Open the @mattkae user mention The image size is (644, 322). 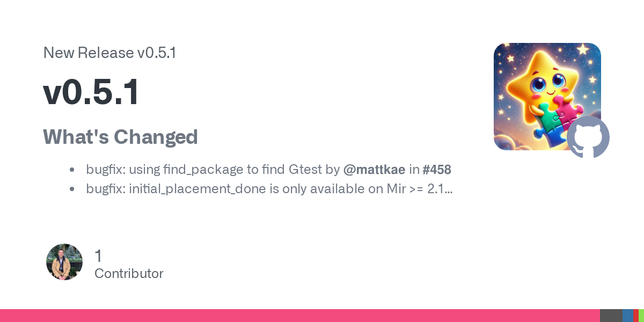pos(374,170)
